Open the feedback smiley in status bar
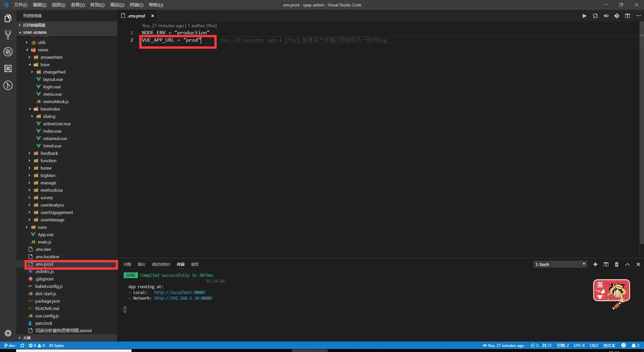Viewport: 644px width, 352px height. coord(624,345)
